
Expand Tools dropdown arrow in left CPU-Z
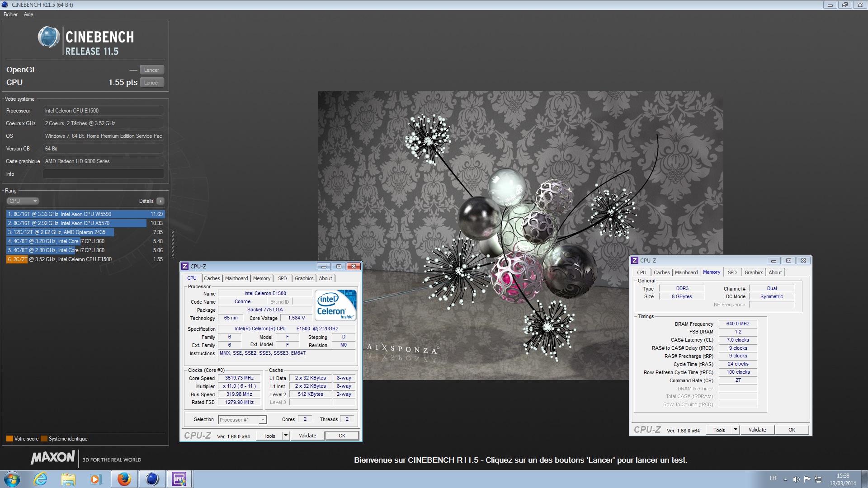click(286, 436)
